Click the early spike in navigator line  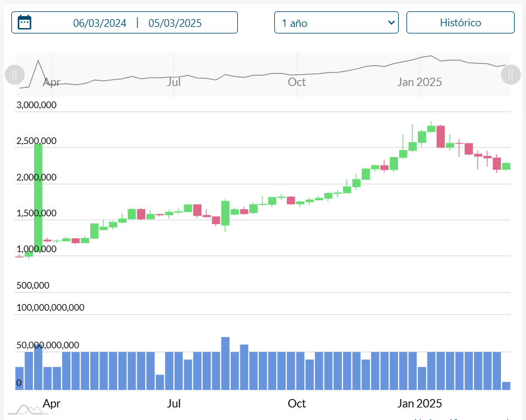click(38, 62)
